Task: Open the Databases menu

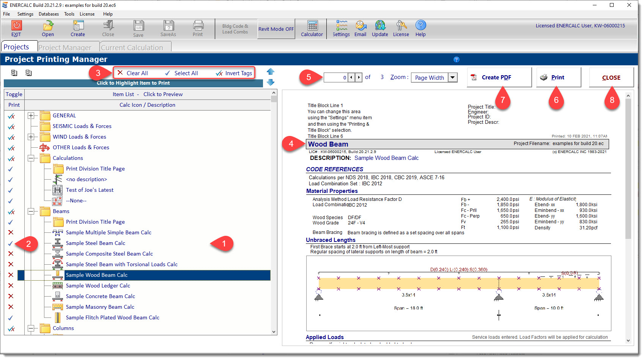Action: click(x=49, y=14)
